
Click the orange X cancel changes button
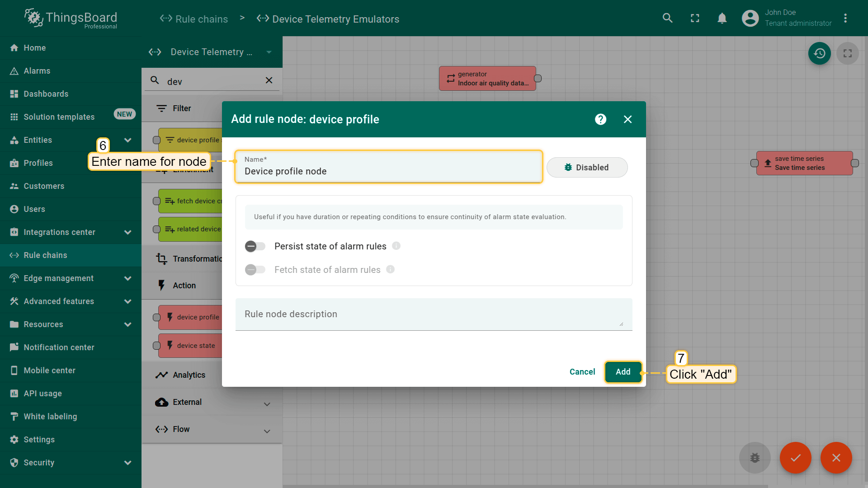click(x=836, y=457)
